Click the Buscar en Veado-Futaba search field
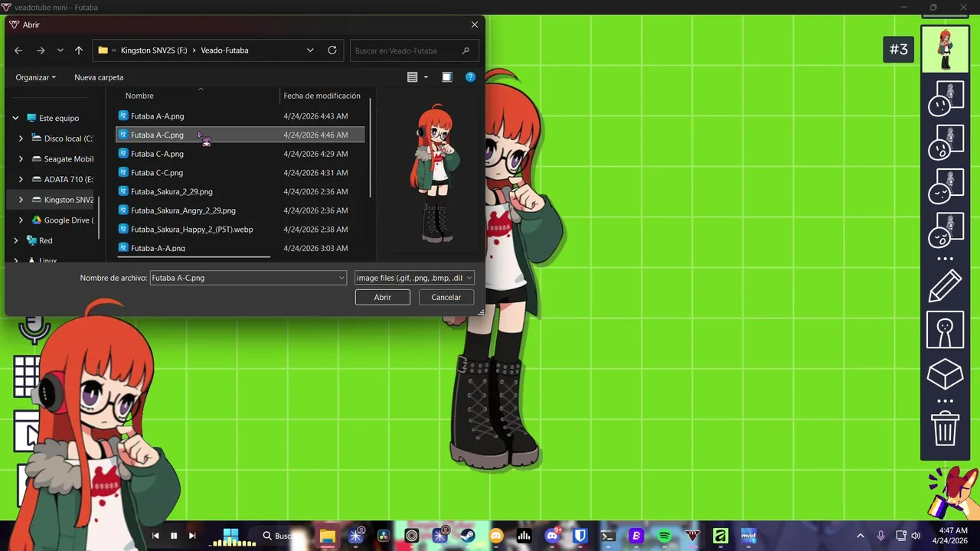Screen dimensions: 980x551 414,51
